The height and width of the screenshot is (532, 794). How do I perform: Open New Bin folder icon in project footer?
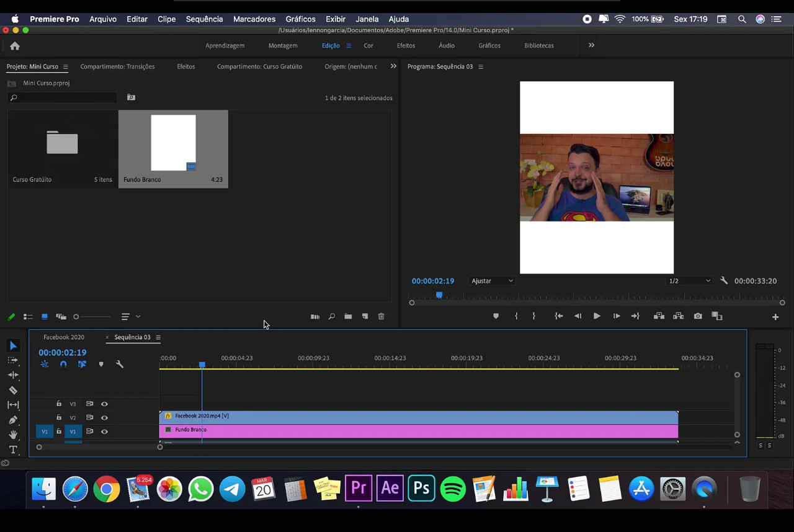[348, 317]
